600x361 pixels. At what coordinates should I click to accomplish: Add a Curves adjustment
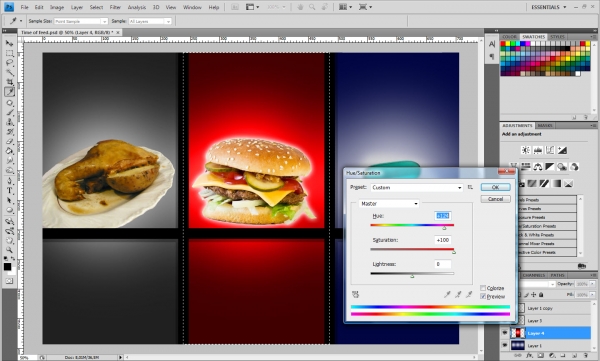click(x=550, y=150)
